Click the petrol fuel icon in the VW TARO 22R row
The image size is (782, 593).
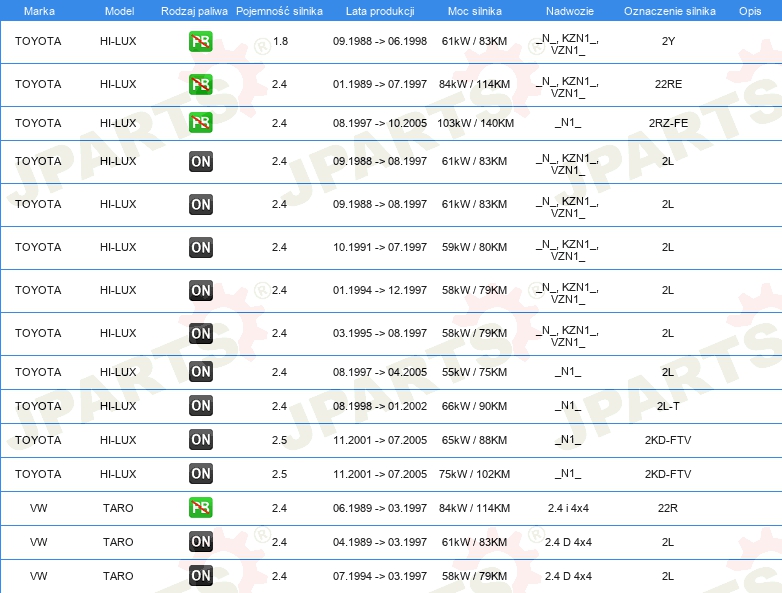click(x=200, y=508)
